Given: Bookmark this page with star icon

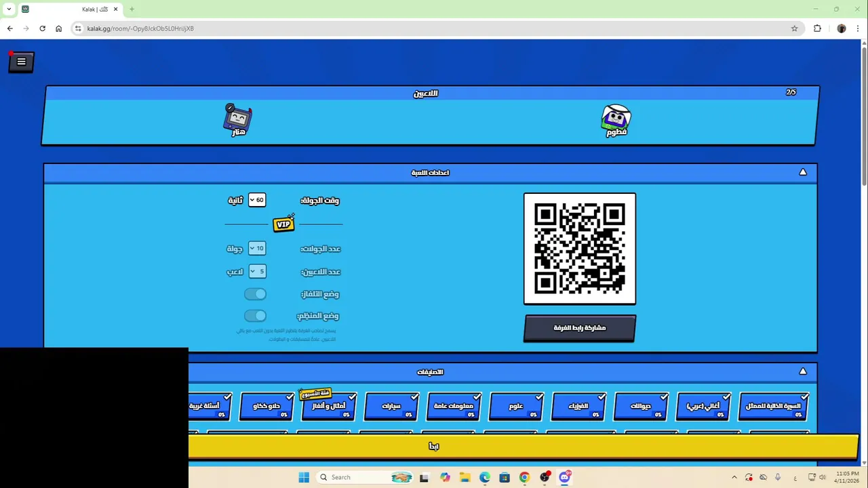Looking at the screenshot, I should [x=794, y=28].
